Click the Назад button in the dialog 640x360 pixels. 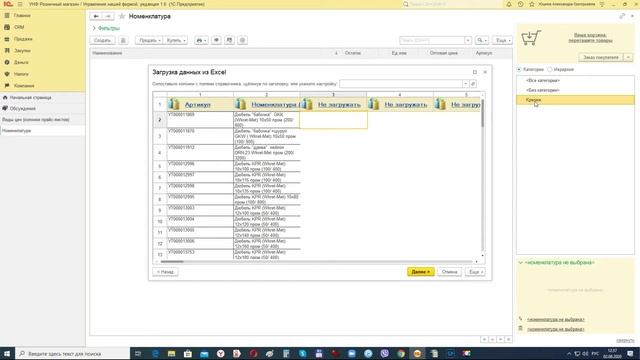(165, 272)
